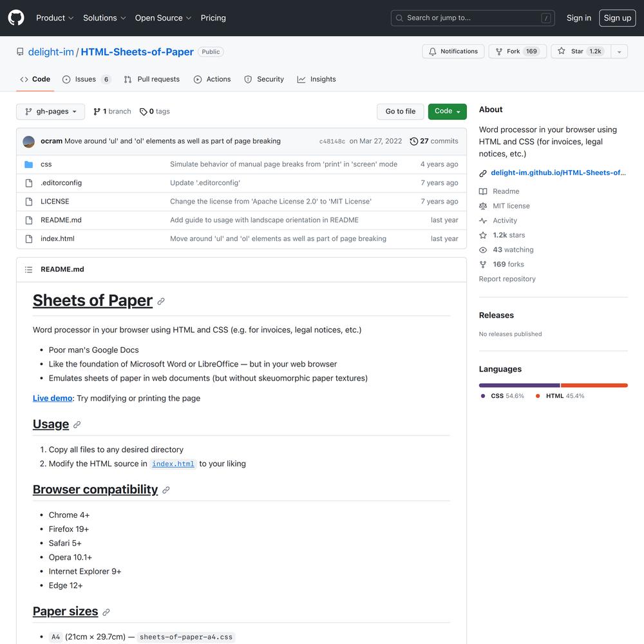Click the eye icon beside 43 watching
Screen dimensions: 644x644
point(483,250)
